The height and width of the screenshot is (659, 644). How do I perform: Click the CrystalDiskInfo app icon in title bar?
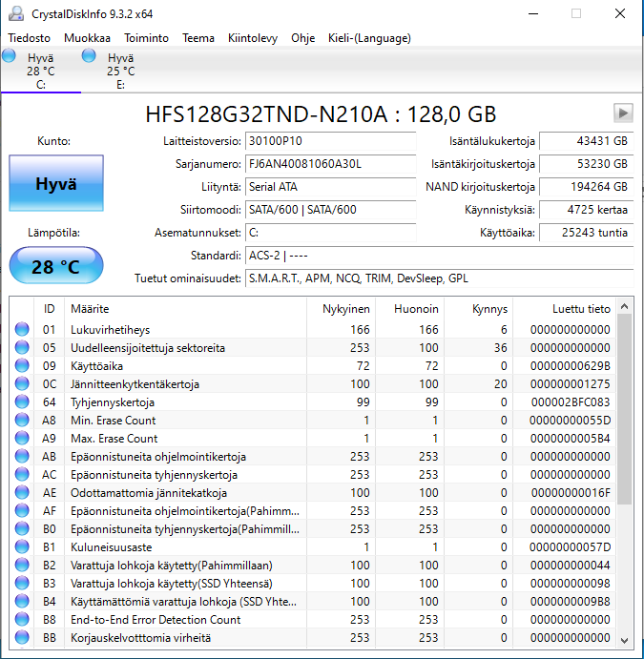(x=14, y=14)
